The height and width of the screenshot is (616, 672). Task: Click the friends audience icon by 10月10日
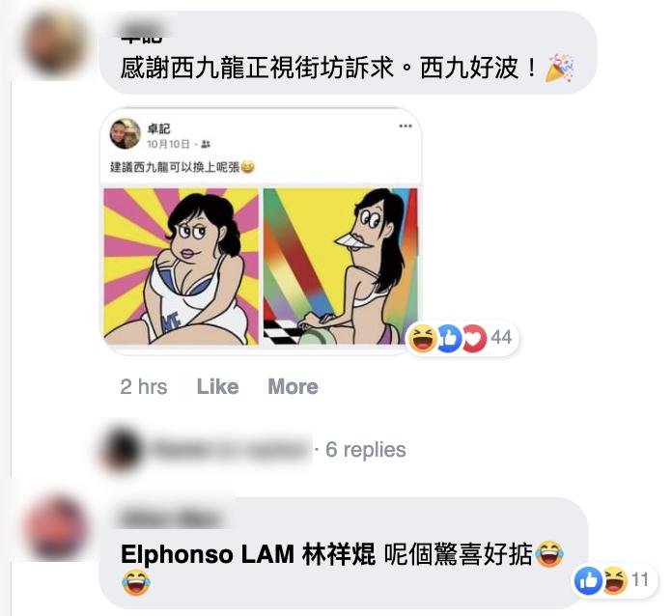(206, 145)
